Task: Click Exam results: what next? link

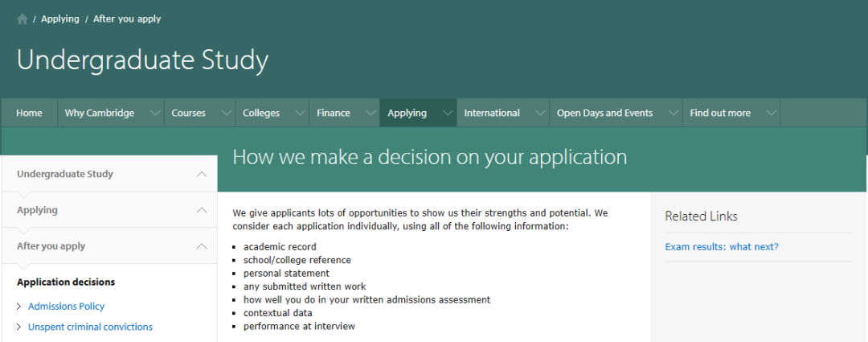Action: [x=721, y=247]
